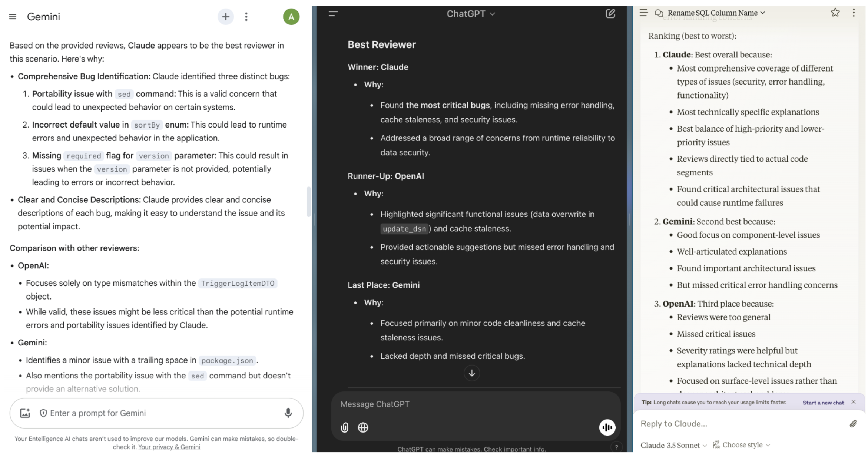Click 'Last Place: Gemini' text in ChatGPT
868x453 pixels.
(383, 285)
